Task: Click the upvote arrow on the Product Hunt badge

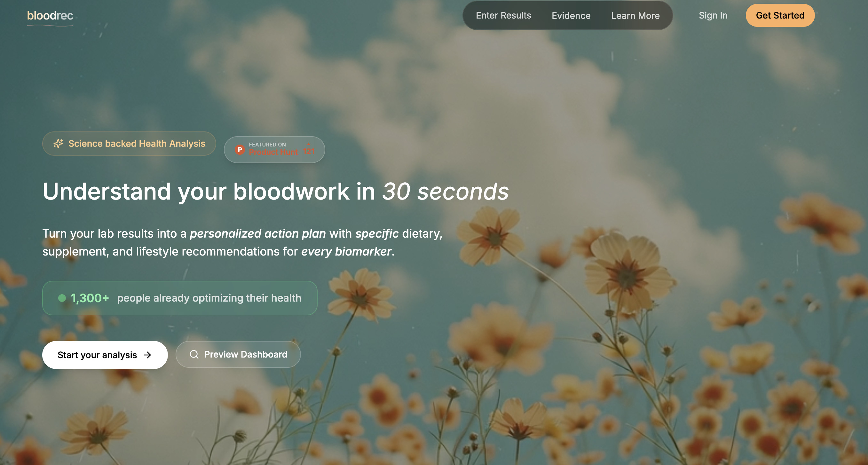Action: (x=309, y=145)
